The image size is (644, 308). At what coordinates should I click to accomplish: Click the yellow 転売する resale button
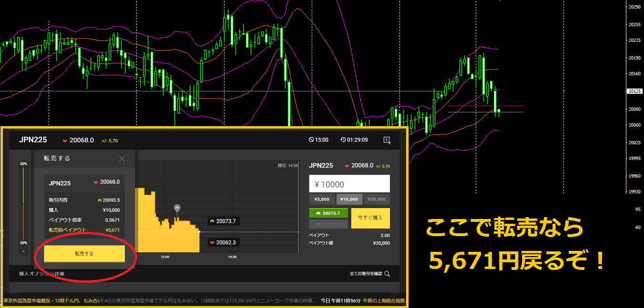click(84, 254)
